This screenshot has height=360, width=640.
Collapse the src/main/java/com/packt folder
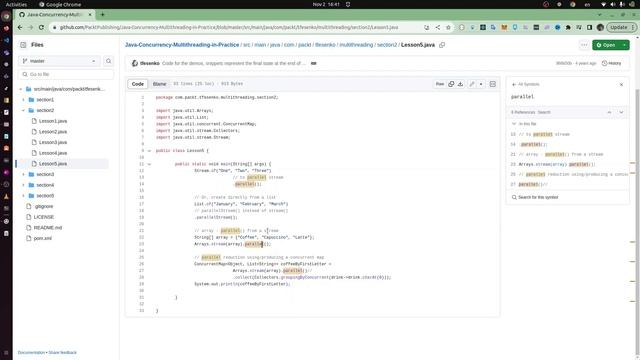click(x=21, y=89)
